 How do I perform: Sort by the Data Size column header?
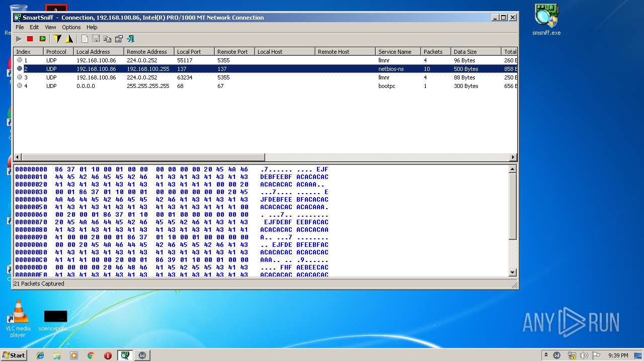tap(476, 52)
